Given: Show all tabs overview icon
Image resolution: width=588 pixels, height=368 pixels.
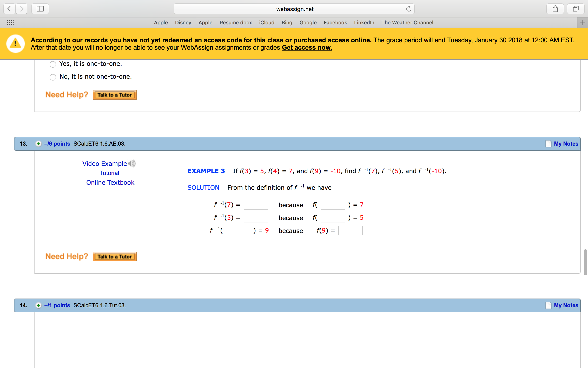Looking at the screenshot, I should [576, 9].
